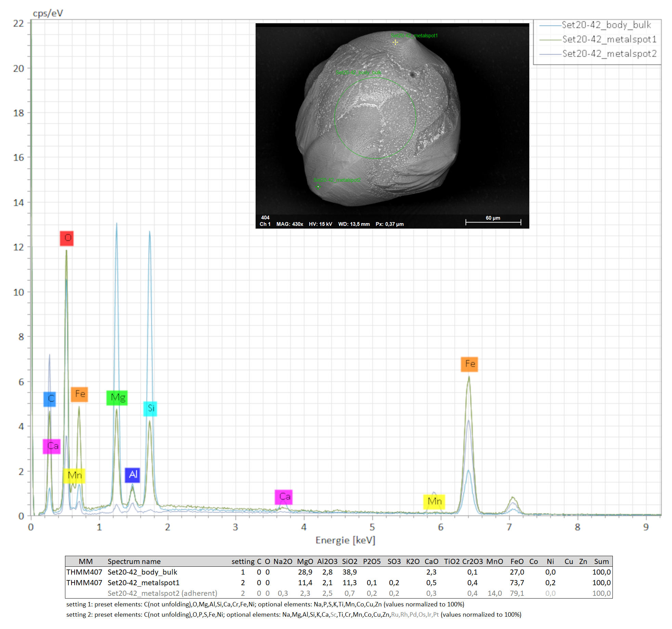Click the cyan Si element label
Viewport: 672px width, 629px height.
pyautogui.click(x=150, y=408)
